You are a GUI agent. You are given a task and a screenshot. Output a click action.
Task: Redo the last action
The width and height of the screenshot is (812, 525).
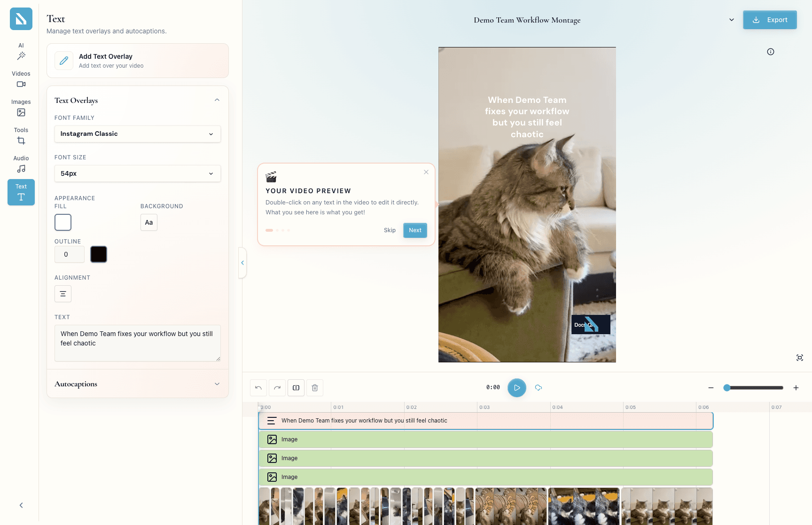tap(277, 388)
